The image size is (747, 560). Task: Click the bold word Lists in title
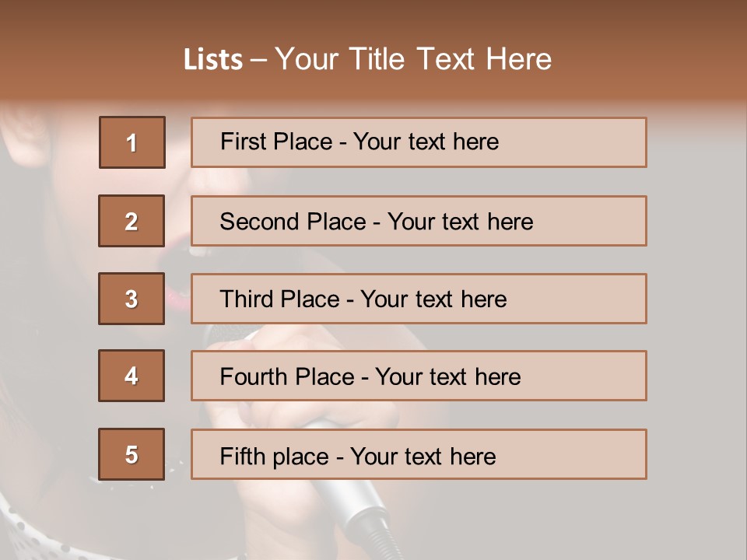(213, 60)
